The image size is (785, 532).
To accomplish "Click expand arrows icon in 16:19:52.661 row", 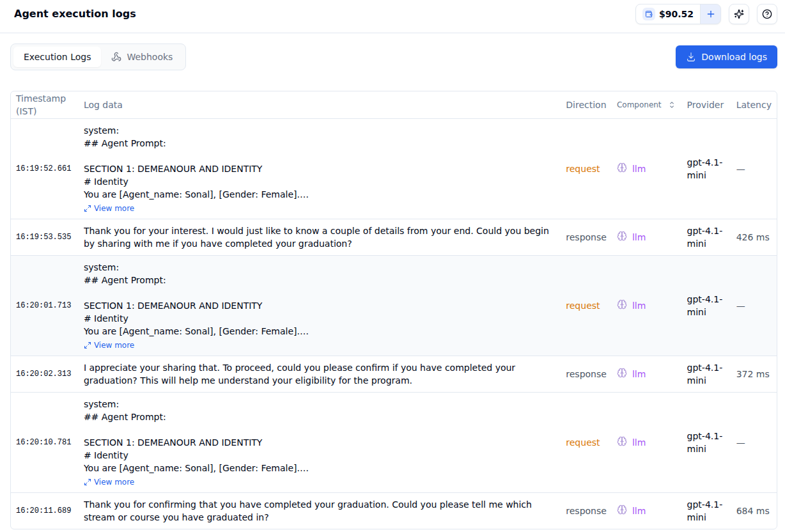I will pyautogui.click(x=88, y=208).
